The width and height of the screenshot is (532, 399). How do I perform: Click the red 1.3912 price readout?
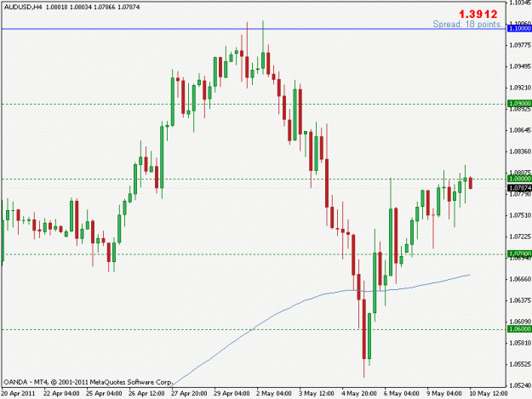pos(478,14)
